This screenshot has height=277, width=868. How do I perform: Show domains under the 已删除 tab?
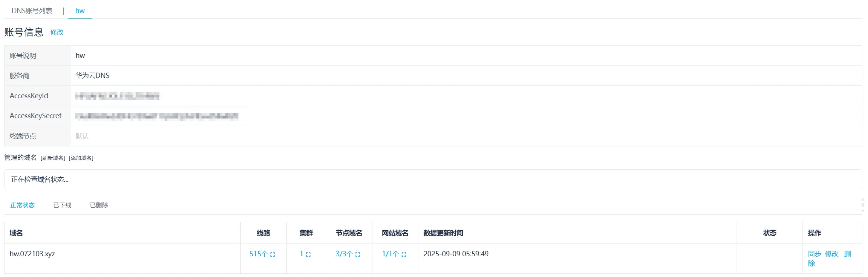[x=99, y=205]
